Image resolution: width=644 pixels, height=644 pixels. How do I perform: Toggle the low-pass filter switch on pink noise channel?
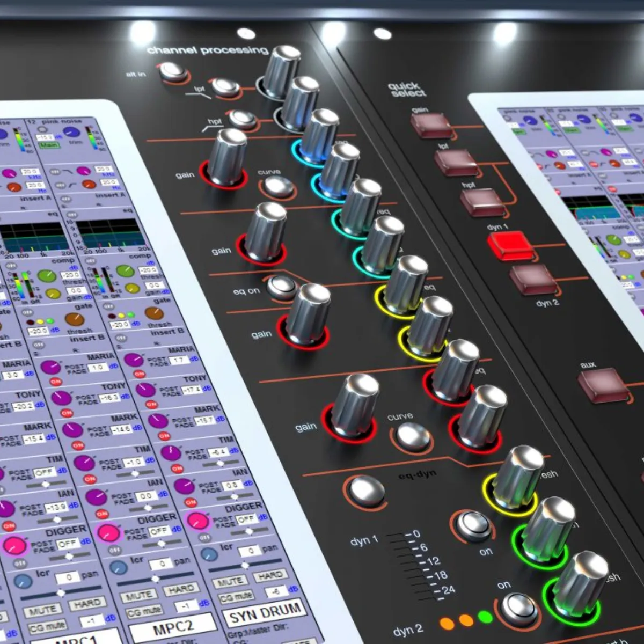tap(55, 171)
